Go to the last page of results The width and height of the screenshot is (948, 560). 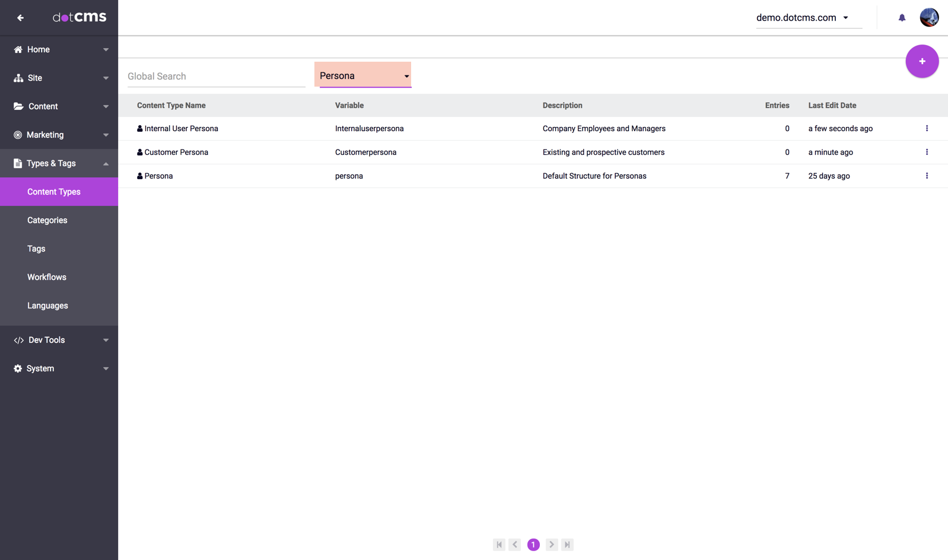tap(567, 545)
